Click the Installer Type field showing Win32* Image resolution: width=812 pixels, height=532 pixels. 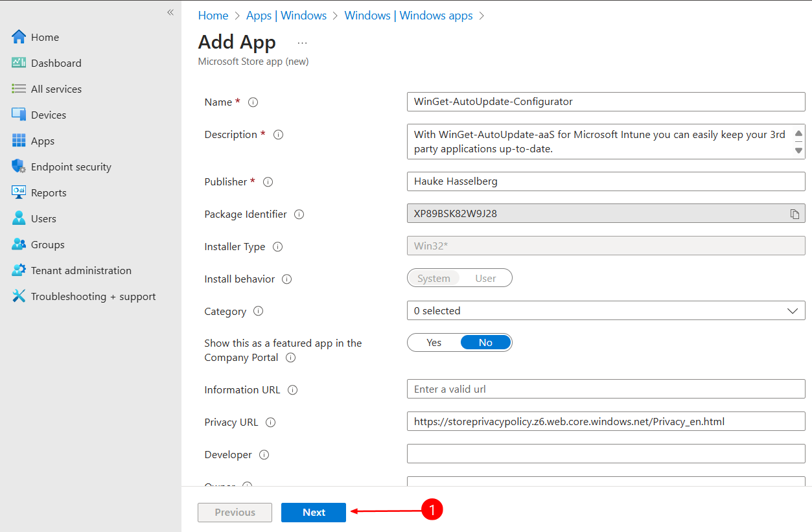606,246
